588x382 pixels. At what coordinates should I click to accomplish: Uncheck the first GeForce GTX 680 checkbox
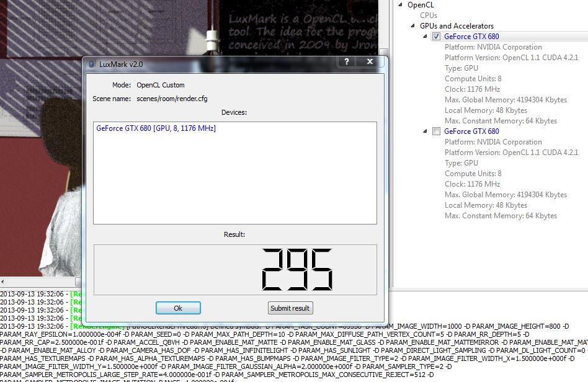[x=436, y=37]
